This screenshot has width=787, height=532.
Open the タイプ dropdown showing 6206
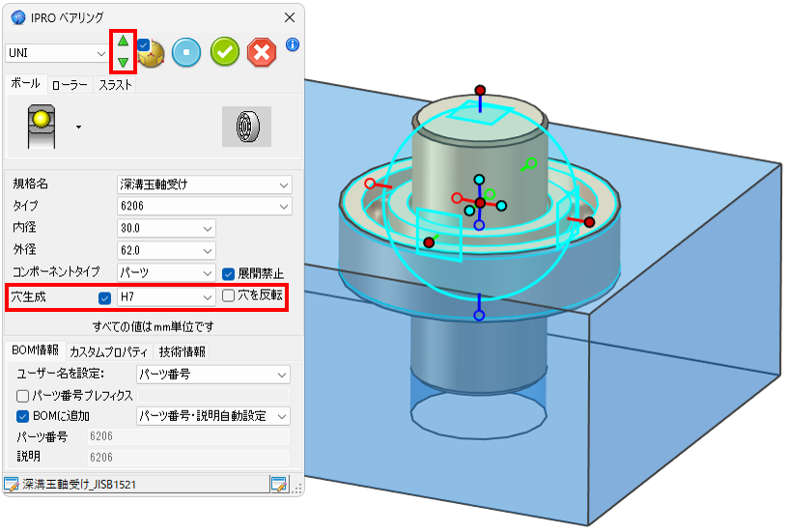(x=205, y=207)
